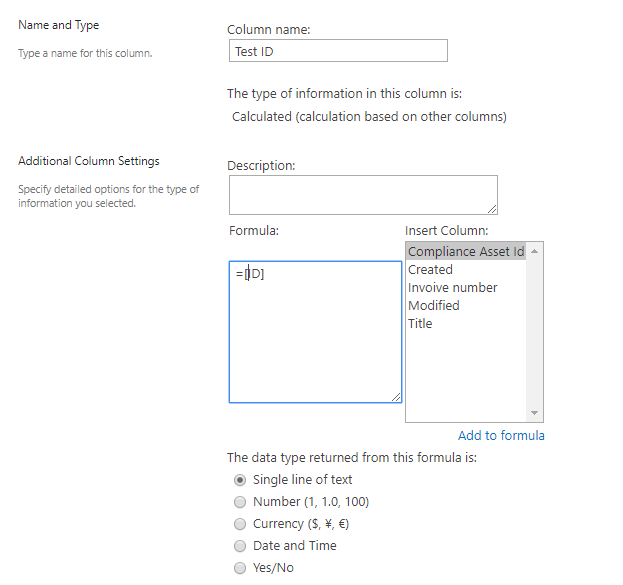Select Compliance Asset Id in Insert Column list
Screen dimensions: 623x585
[x=466, y=252]
